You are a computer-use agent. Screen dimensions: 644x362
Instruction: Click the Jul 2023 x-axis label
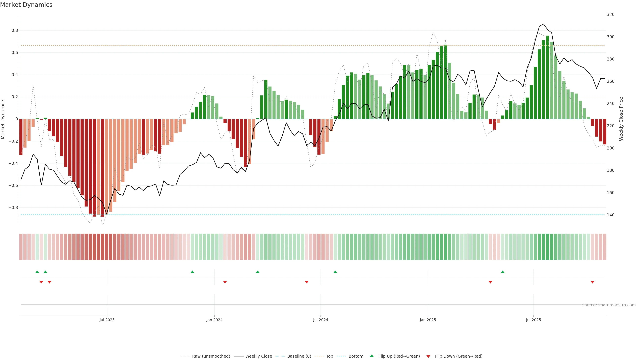point(107,320)
